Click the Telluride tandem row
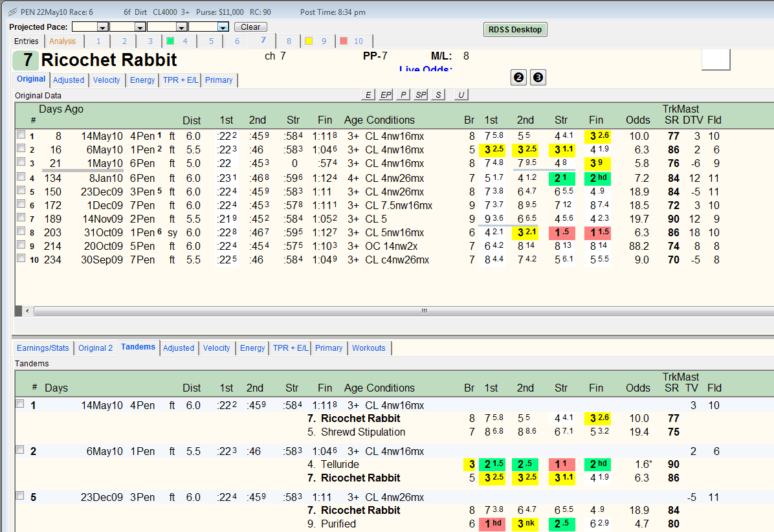774x532 pixels. 394,465
